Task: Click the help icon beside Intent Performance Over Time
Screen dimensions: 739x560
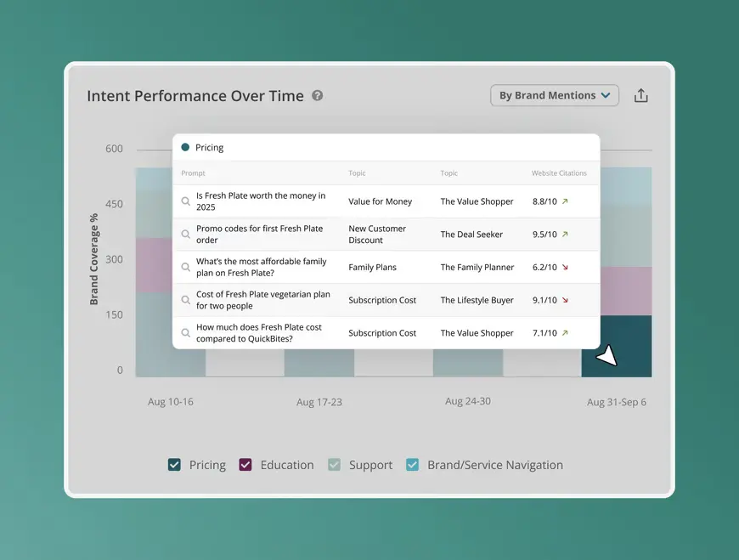Action: [x=318, y=96]
